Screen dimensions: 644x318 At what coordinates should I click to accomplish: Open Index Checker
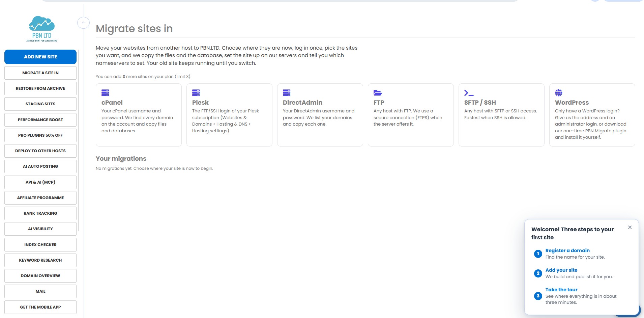click(40, 245)
